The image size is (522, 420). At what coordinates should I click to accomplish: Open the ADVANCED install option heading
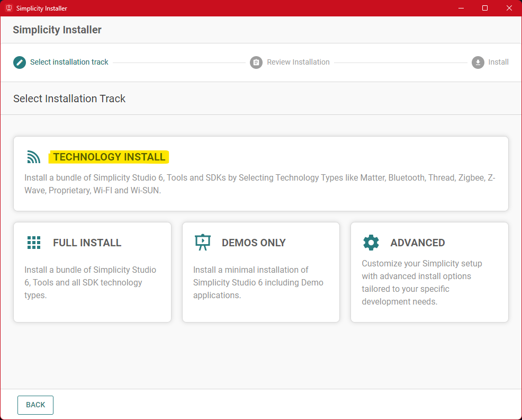pos(417,243)
